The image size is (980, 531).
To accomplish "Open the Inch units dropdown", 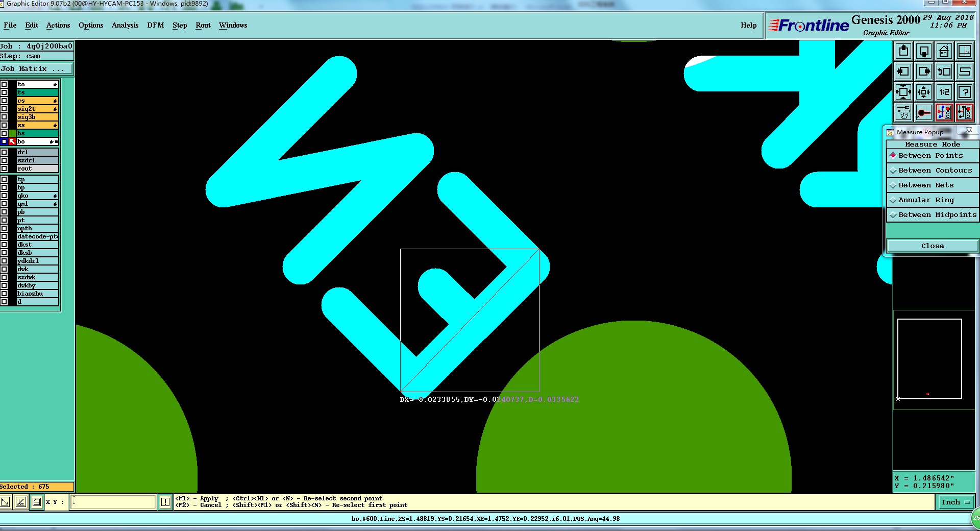I will [x=955, y=502].
